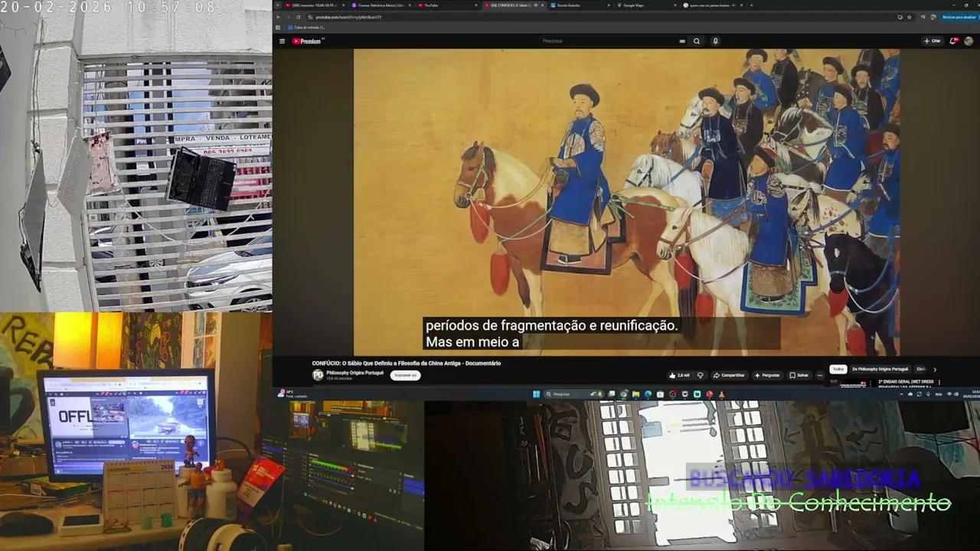Switch to the first FILME DE PÉ tab
Image resolution: width=980 pixels, height=551 pixels.
(315, 5)
